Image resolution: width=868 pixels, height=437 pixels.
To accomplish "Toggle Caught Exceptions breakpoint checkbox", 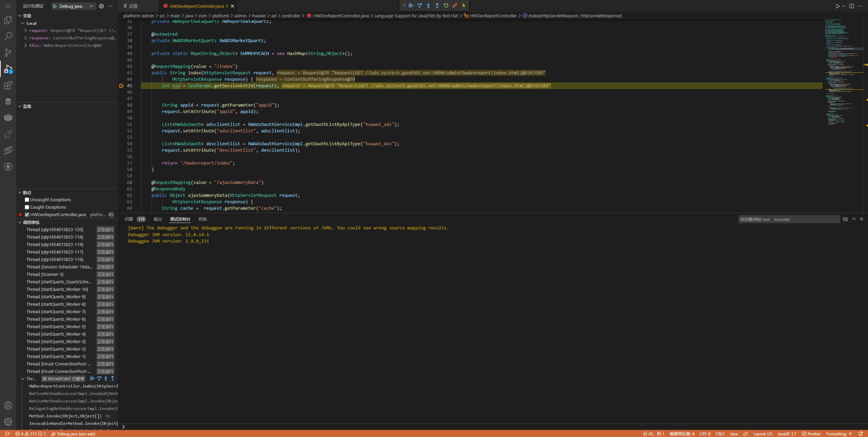I will [x=27, y=207].
